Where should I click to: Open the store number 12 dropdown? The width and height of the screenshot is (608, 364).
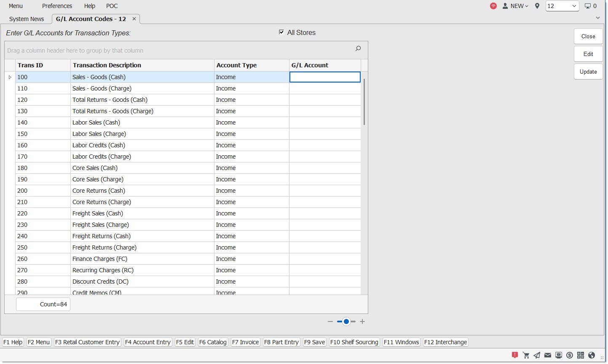[562, 6]
